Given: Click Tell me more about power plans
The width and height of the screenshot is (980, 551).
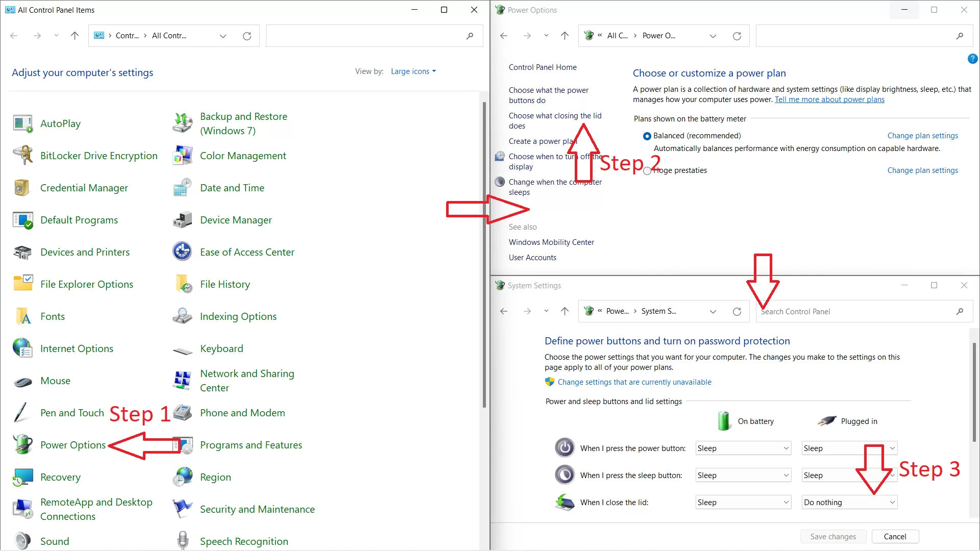Looking at the screenshot, I should point(829,99).
